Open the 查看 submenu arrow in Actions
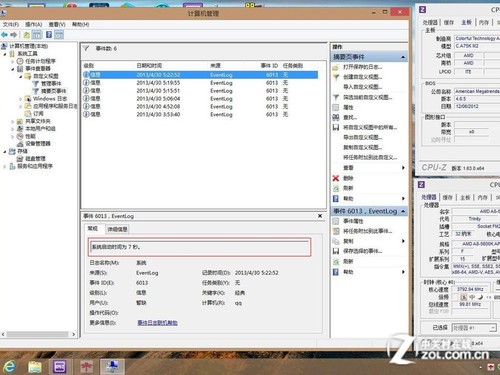 [x=403, y=168]
